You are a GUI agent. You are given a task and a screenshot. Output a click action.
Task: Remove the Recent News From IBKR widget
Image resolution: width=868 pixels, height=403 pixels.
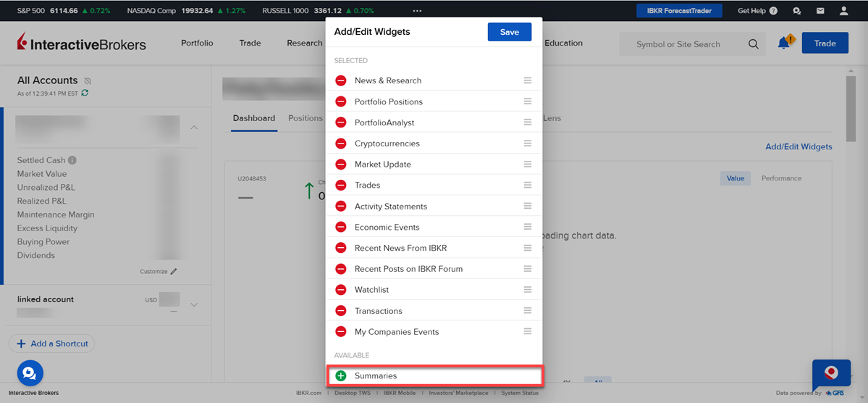[x=341, y=249]
